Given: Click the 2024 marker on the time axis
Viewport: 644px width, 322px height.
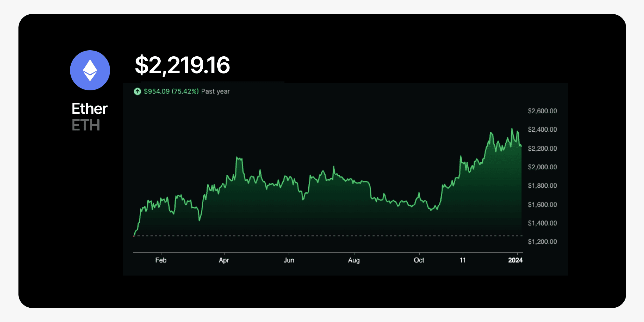Looking at the screenshot, I should click(515, 260).
